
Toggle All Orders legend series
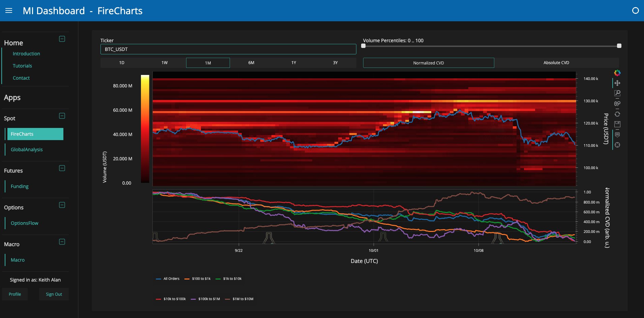(168, 279)
